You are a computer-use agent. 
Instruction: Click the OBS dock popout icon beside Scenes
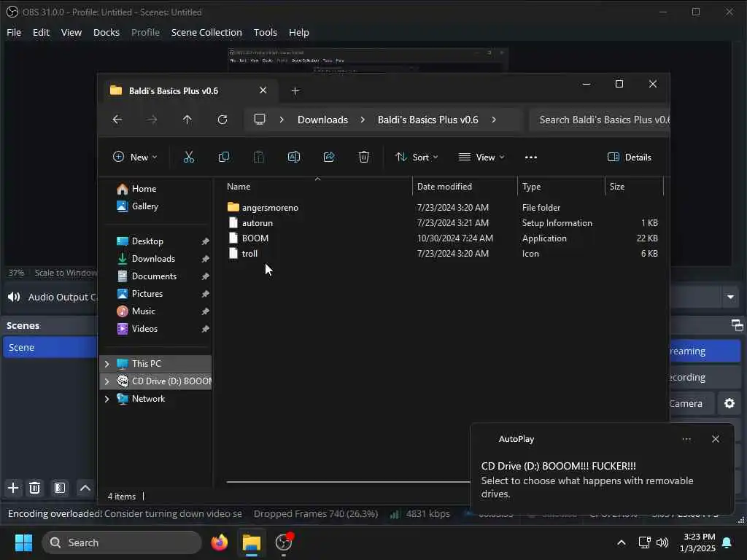pyautogui.click(x=737, y=325)
